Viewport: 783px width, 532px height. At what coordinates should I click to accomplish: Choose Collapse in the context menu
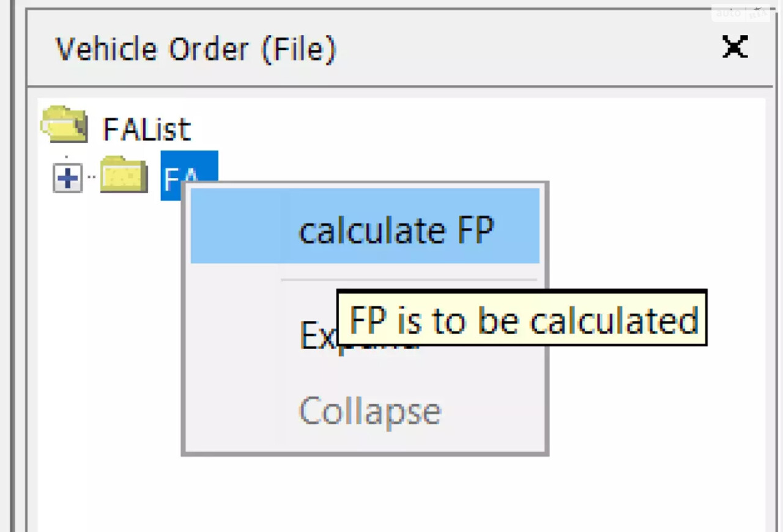coord(369,411)
